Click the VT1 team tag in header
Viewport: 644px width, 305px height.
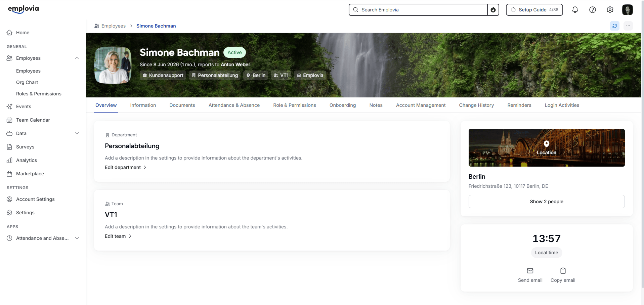(281, 75)
